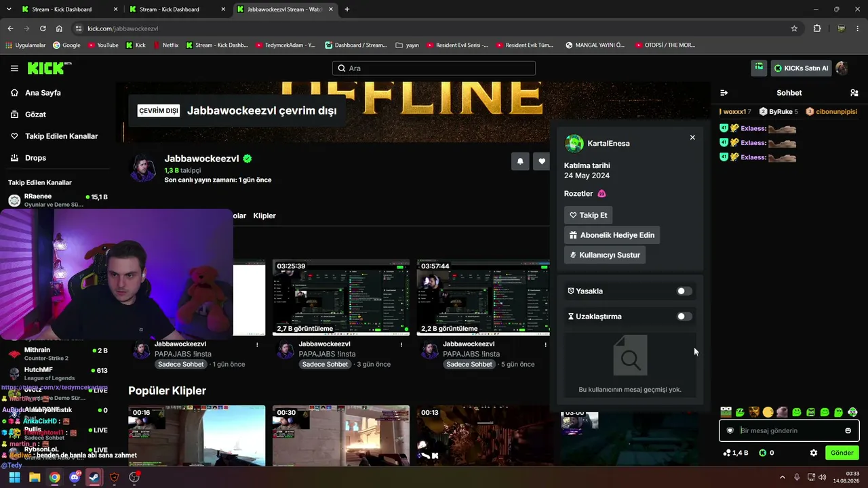868x488 pixels.
Task: Click Kullanıcıyı Sustur button
Action: (x=604, y=256)
